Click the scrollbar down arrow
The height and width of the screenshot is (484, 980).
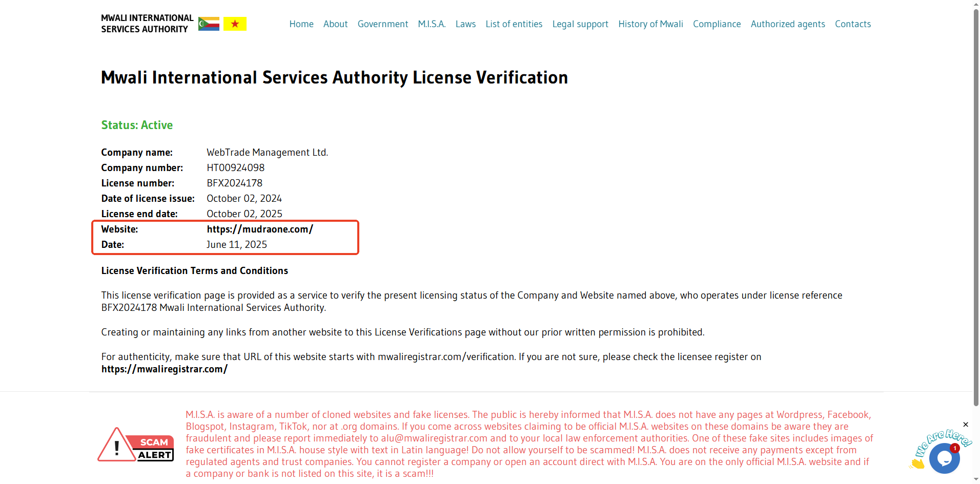(x=976, y=479)
